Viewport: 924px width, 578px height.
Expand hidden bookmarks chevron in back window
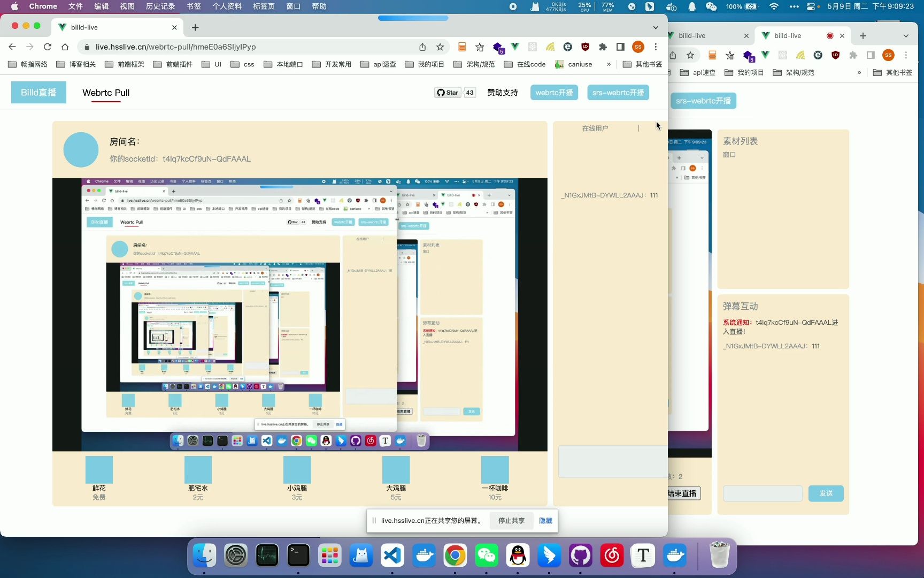point(859,73)
